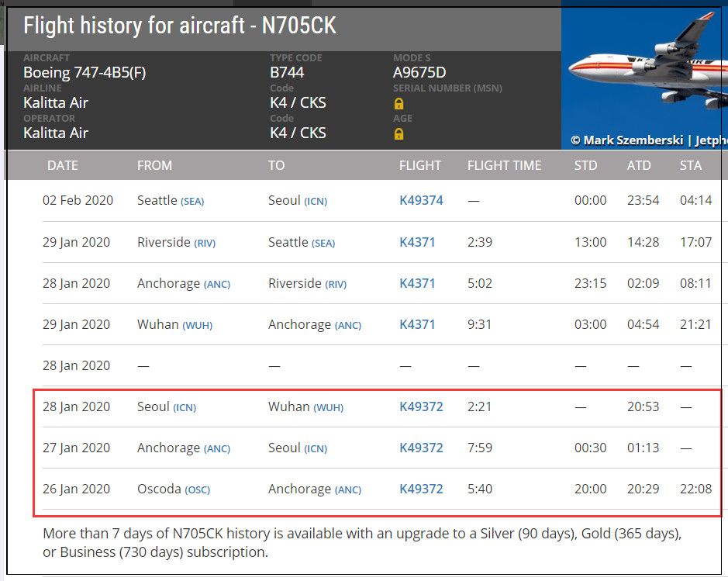Click the DATE column header
728x581 pixels.
click(63, 165)
